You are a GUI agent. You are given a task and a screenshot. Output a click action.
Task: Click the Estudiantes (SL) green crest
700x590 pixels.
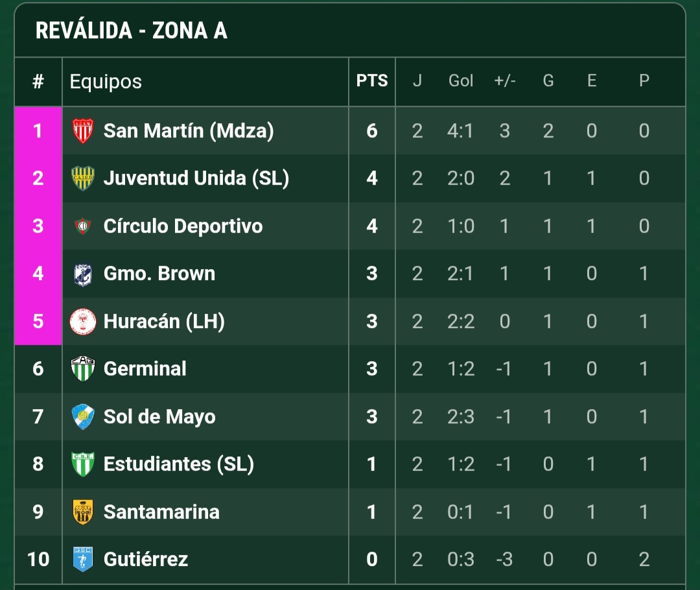click(x=82, y=464)
